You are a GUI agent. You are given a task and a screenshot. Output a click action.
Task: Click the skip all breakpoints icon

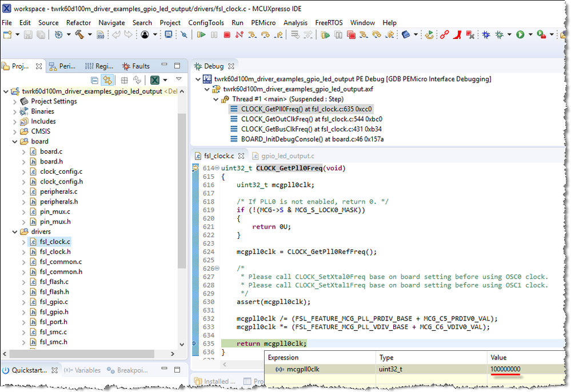click(184, 35)
